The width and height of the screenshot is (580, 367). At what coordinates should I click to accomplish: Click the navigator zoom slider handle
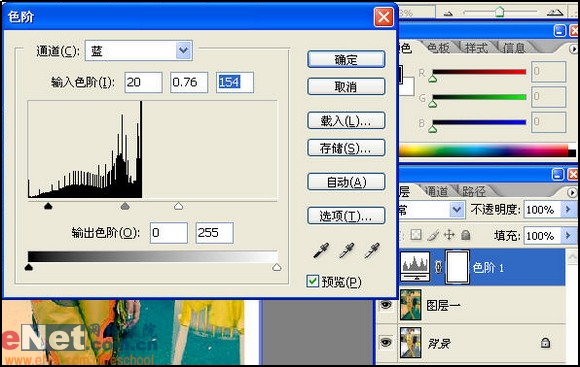pos(500,12)
